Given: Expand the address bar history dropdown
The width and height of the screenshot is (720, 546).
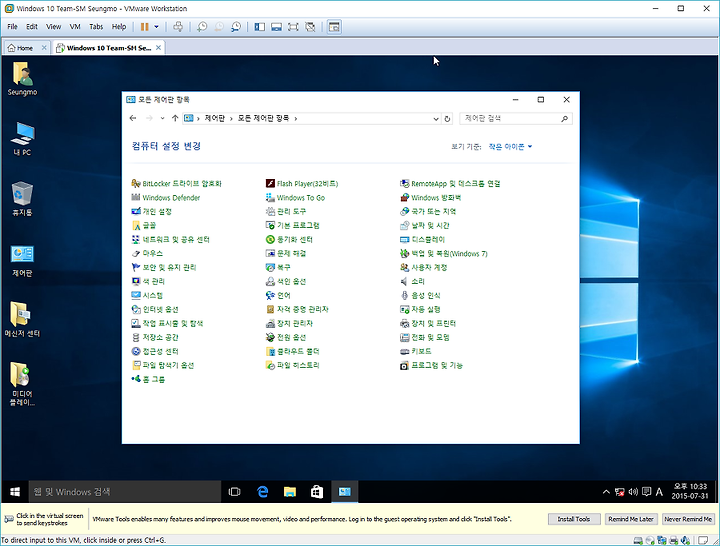Looking at the screenshot, I should (436, 118).
